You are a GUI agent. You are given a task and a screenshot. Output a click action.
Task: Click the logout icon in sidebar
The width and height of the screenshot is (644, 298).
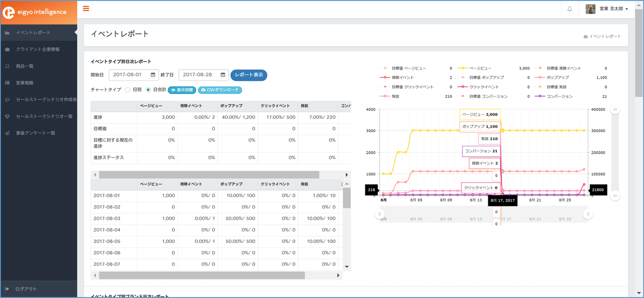7,289
